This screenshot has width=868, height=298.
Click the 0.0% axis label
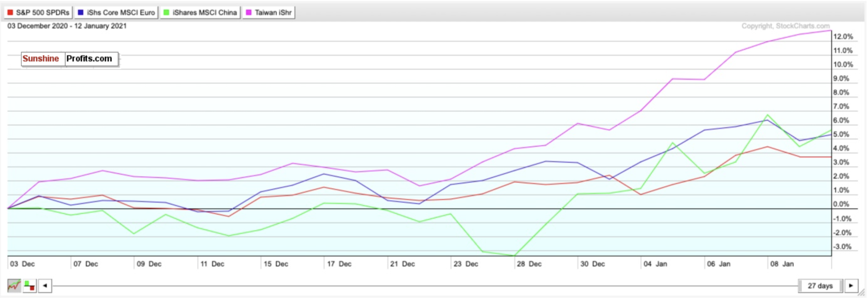point(841,204)
